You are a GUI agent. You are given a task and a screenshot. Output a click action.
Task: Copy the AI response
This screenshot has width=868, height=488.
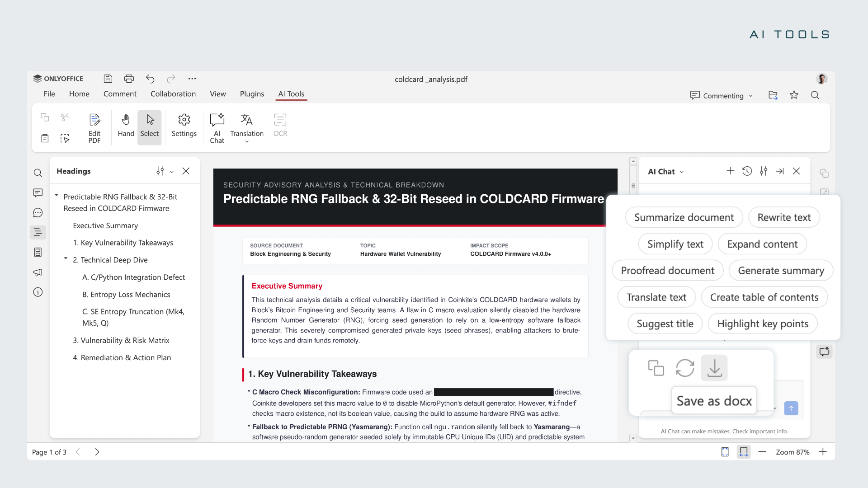656,368
